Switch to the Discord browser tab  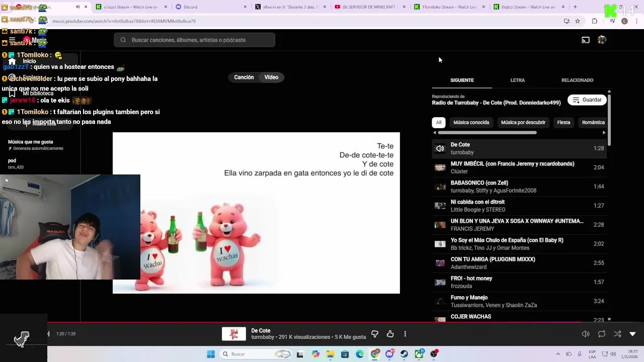coord(211,7)
